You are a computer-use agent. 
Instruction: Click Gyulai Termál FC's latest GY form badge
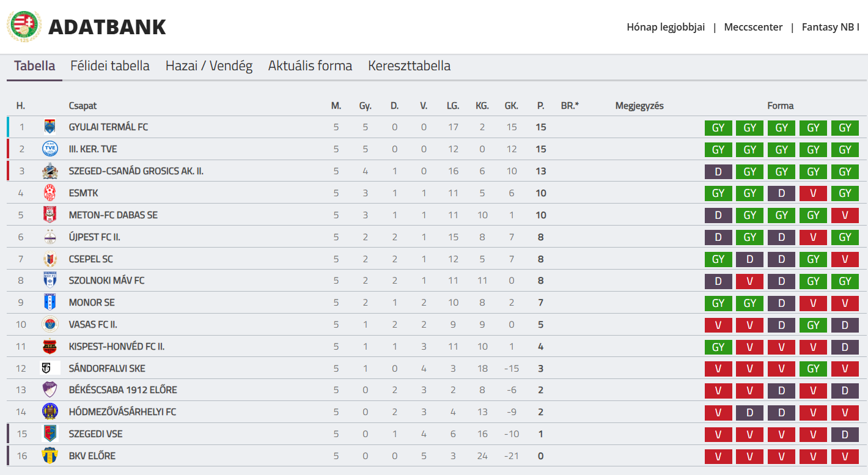[x=845, y=128]
